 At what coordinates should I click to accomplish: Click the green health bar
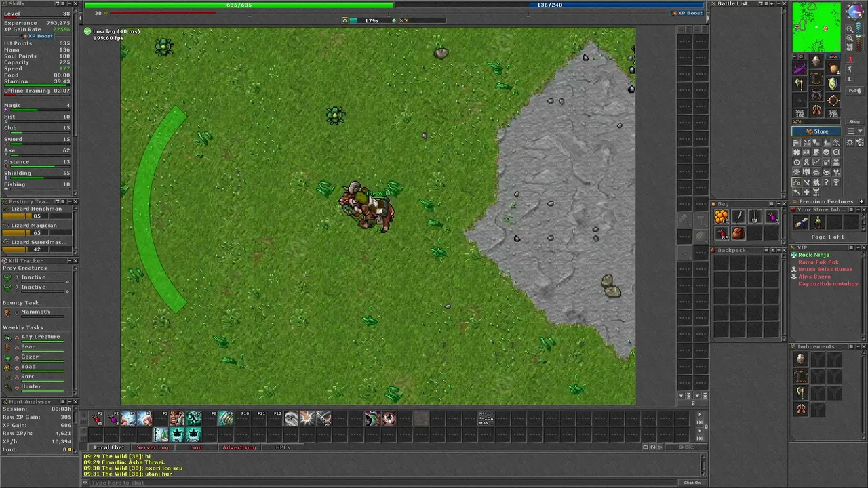[x=239, y=5]
